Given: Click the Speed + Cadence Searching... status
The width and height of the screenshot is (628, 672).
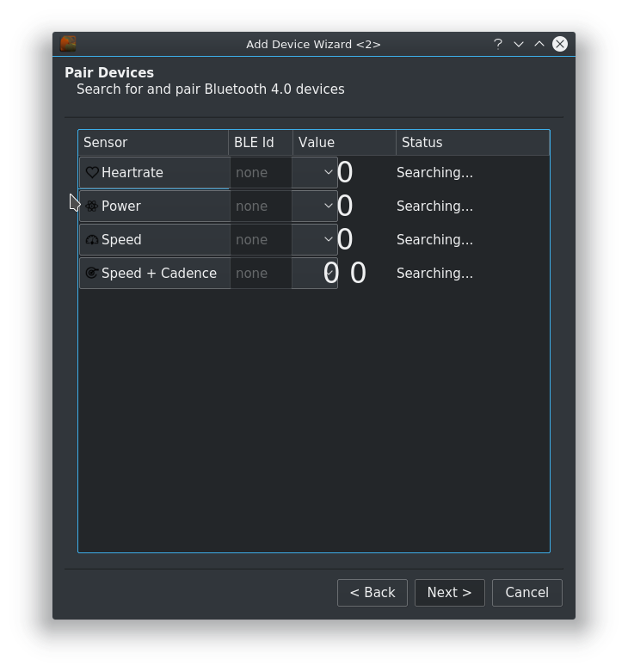Looking at the screenshot, I should tap(434, 274).
